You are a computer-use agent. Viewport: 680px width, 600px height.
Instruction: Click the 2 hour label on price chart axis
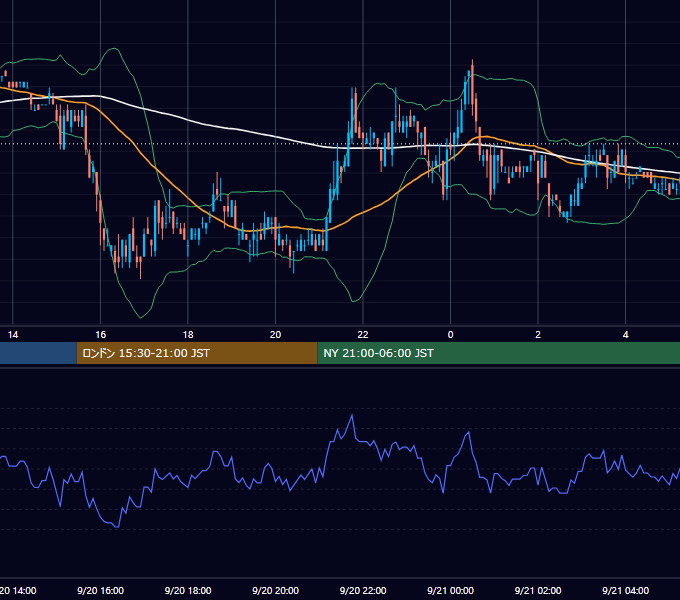coord(538,335)
